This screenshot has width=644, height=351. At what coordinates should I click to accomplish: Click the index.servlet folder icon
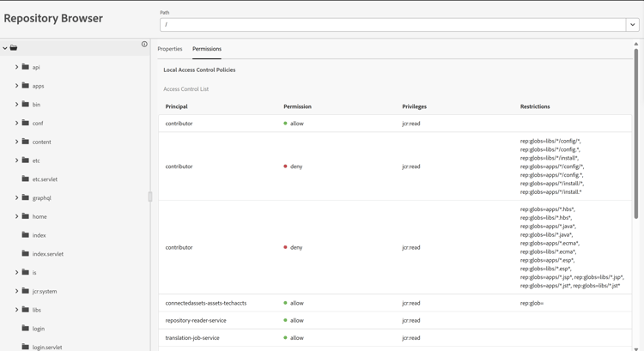click(x=26, y=253)
